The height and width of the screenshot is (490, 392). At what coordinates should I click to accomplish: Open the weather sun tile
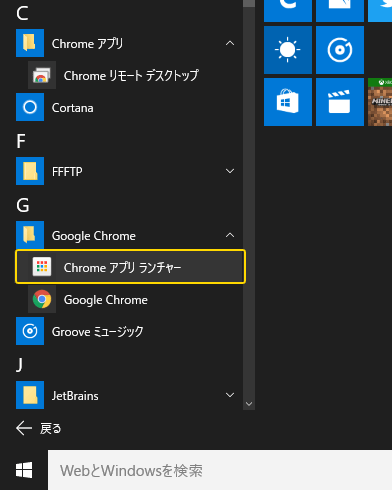pos(288,50)
